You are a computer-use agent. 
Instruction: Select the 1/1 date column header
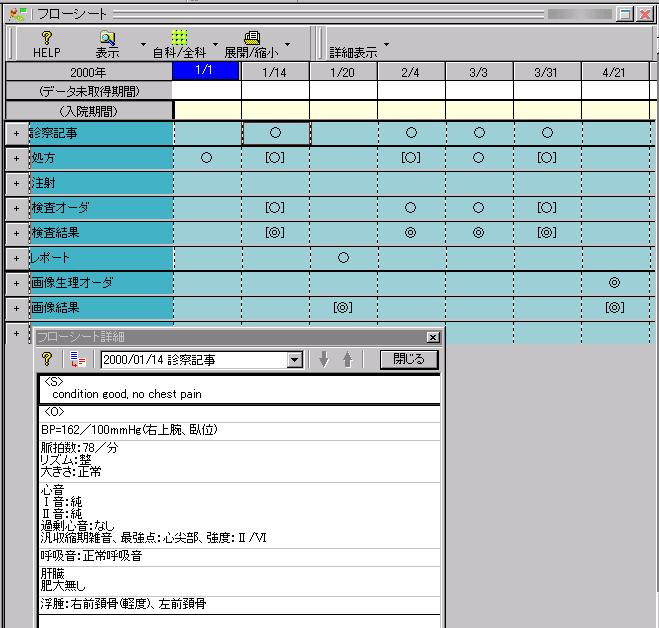pos(206,72)
